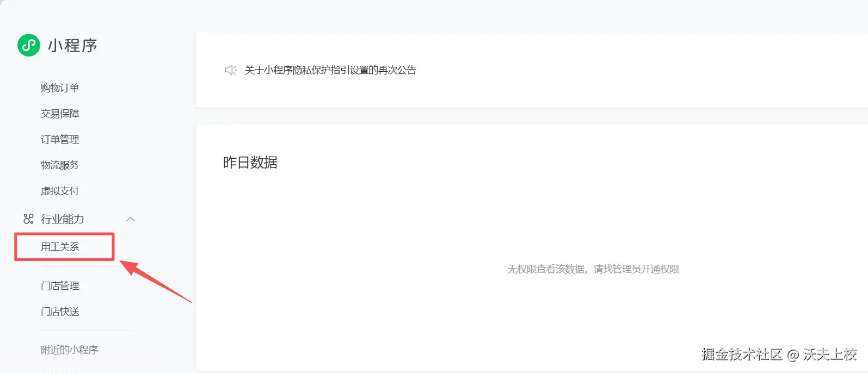Open 用工关系 in the sidebar
This screenshot has height=373, width=868.
click(60, 247)
